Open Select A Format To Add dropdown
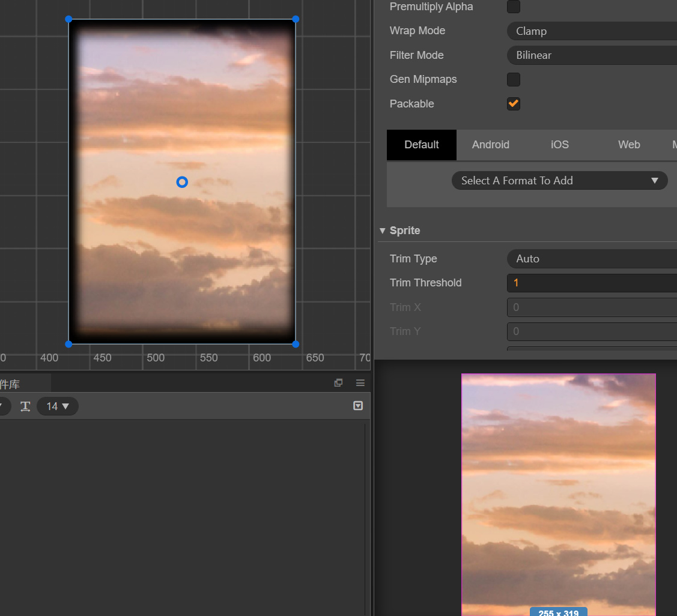This screenshot has height=616, width=677. coord(559,181)
